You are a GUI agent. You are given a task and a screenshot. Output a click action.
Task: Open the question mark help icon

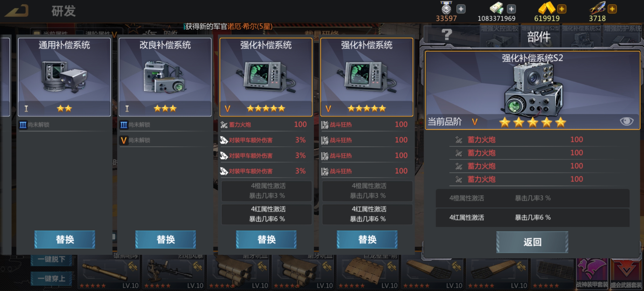click(x=447, y=34)
